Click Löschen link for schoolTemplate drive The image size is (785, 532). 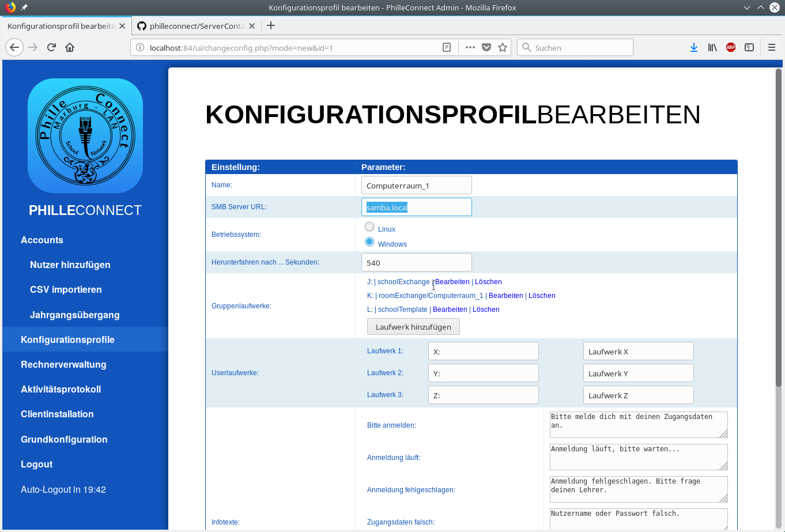pos(486,310)
